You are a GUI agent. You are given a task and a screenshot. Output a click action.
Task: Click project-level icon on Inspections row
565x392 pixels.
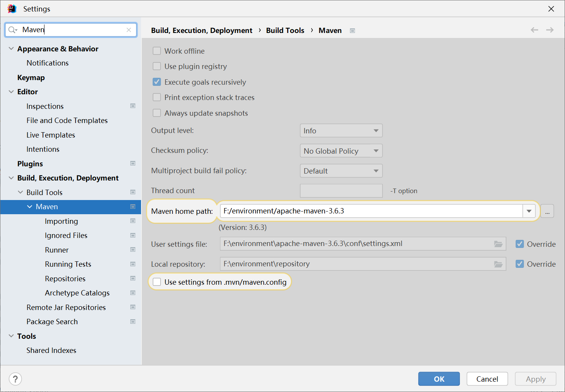coord(133,106)
